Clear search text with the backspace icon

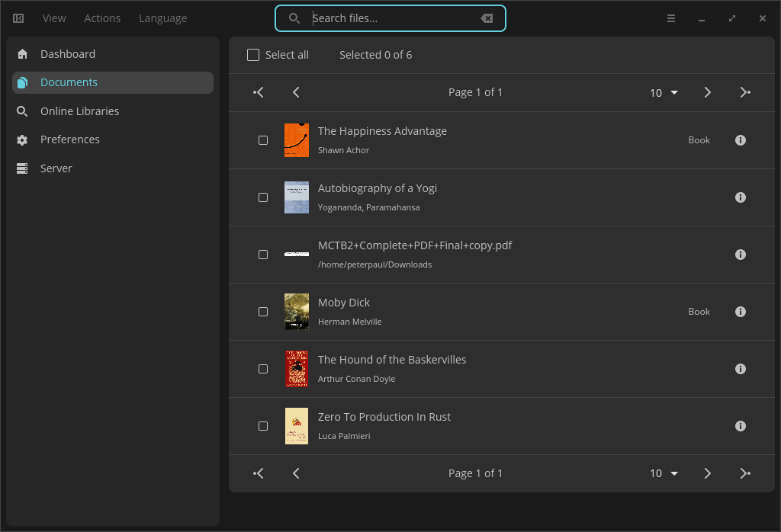(x=487, y=18)
